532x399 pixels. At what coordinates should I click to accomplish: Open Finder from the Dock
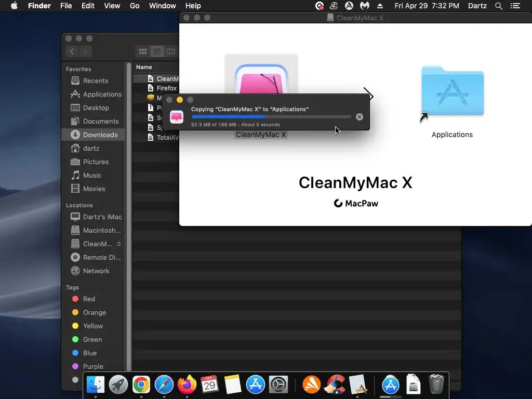click(96, 384)
